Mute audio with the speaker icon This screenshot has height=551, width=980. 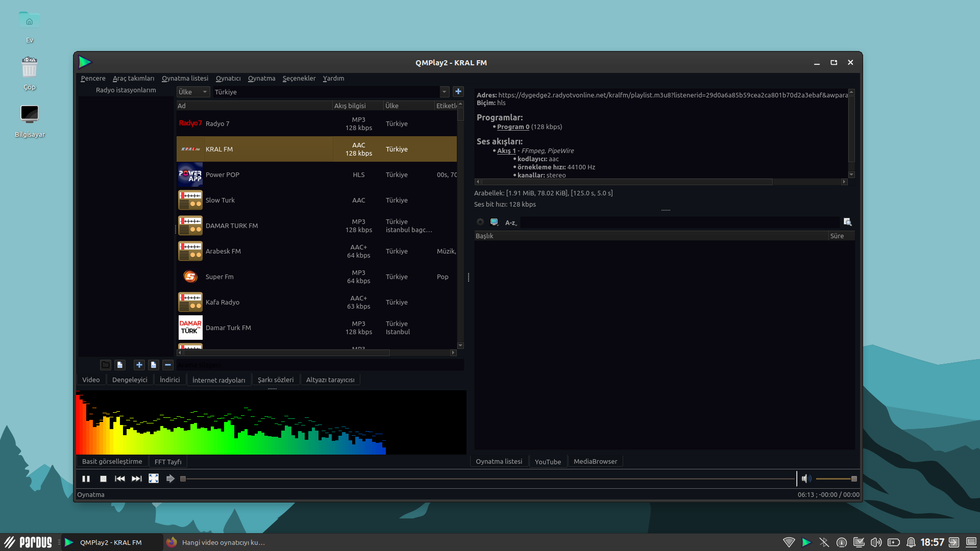pyautogui.click(x=805, y=479)
